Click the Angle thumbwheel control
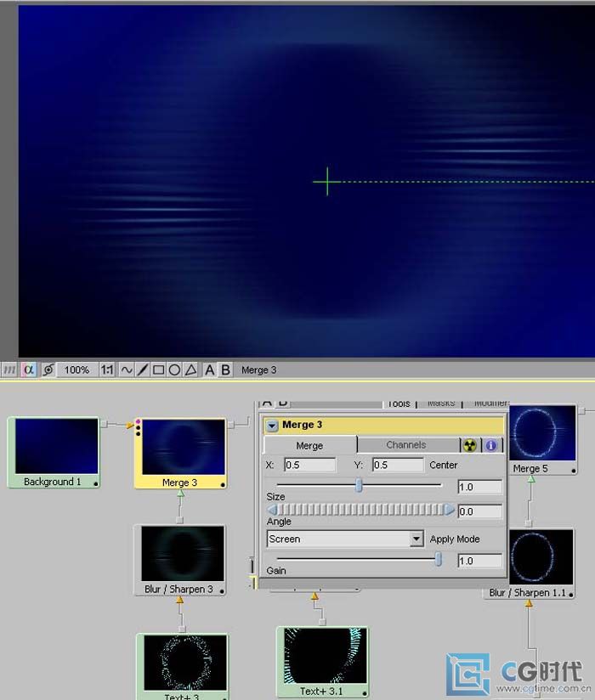The image size is (595, 700). point(360,510)
